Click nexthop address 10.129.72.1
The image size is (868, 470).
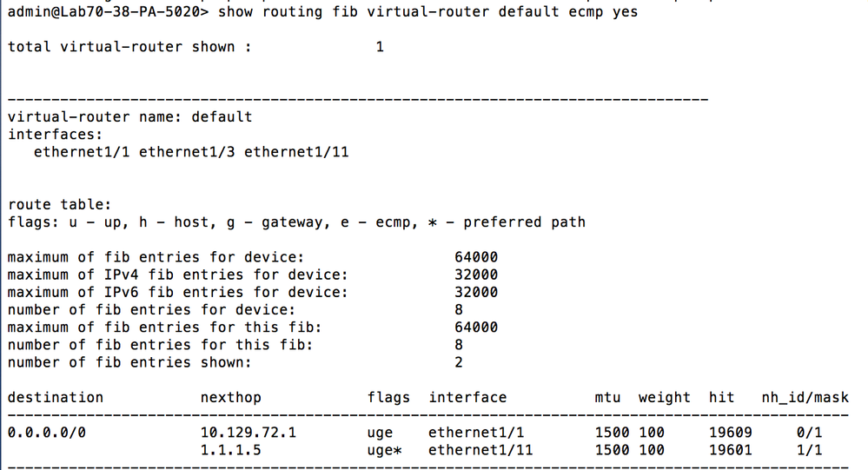click(x=248, y=432)
